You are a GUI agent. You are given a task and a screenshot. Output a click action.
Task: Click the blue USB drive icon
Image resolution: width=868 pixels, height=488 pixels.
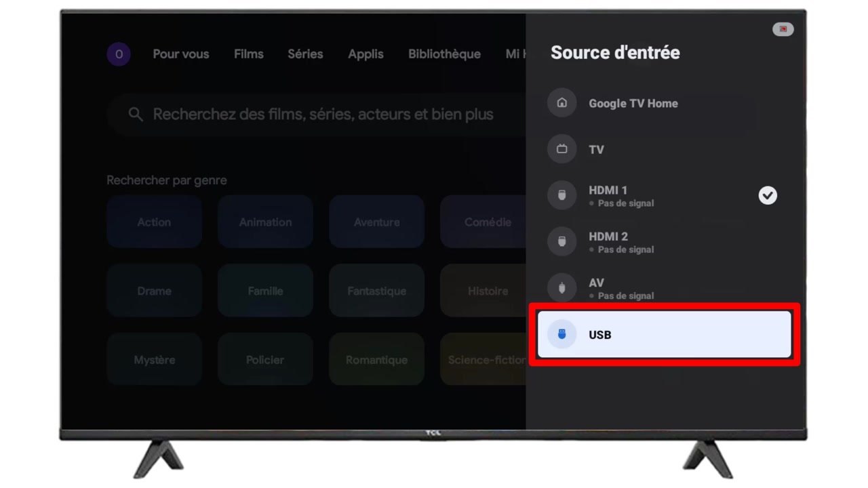561,334
